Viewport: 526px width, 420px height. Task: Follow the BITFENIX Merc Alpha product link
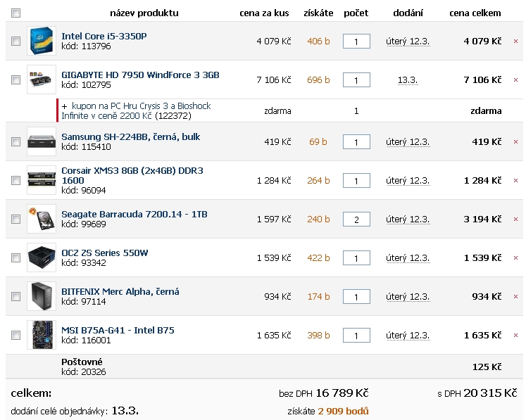[120, 291]
